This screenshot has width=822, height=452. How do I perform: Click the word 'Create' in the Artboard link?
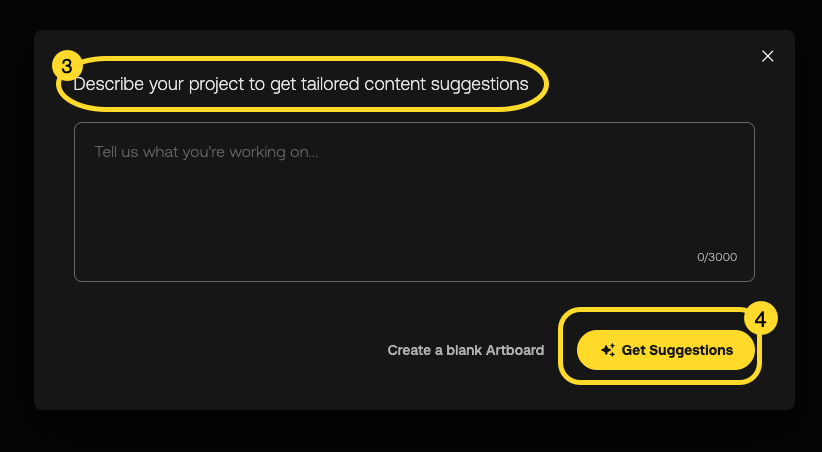coord(408,350)
